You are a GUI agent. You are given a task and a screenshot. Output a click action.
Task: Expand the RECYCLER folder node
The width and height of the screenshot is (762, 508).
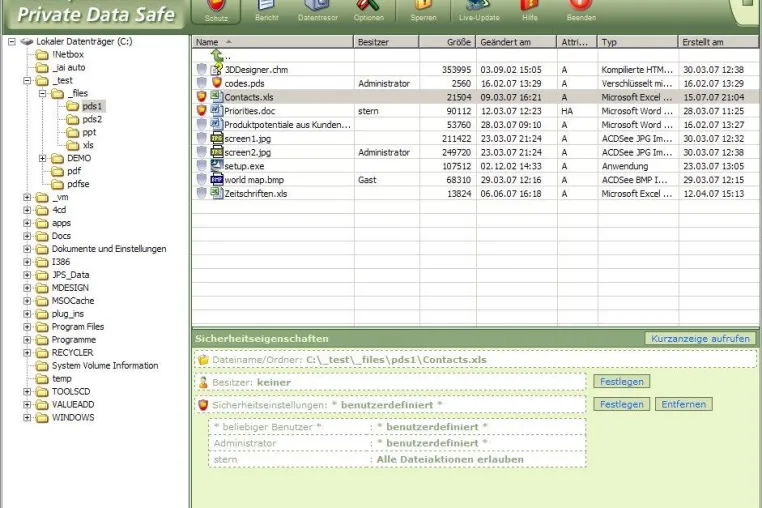[x=27, y=352]
